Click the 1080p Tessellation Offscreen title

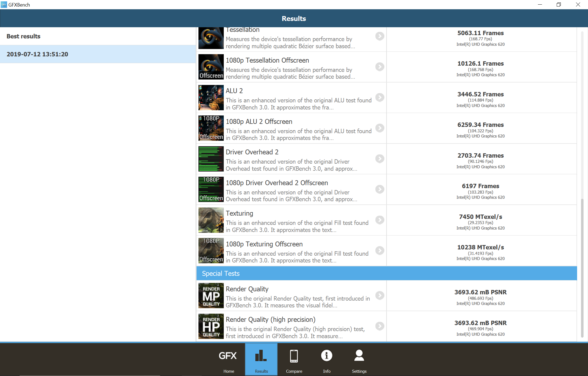(x=267, y=60)
